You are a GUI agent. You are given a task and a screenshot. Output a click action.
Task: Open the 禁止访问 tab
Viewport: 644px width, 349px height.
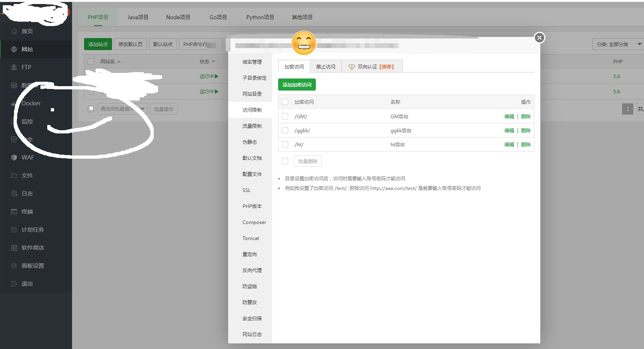325,67
